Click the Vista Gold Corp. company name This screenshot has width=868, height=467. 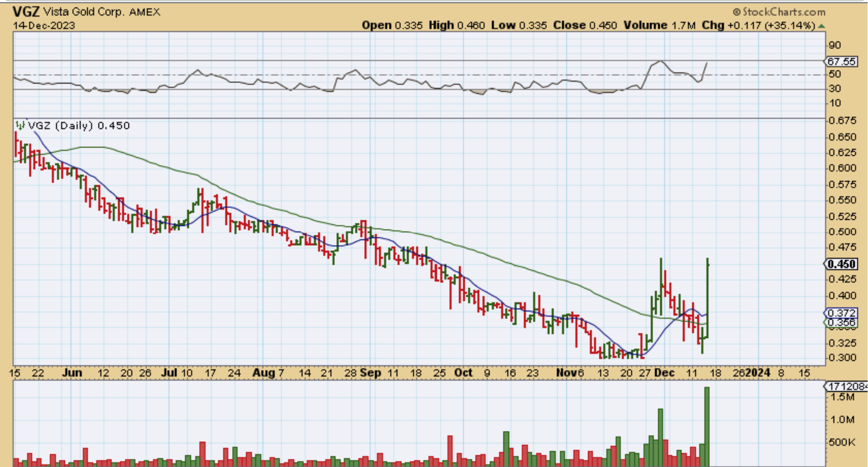[84, 12]
